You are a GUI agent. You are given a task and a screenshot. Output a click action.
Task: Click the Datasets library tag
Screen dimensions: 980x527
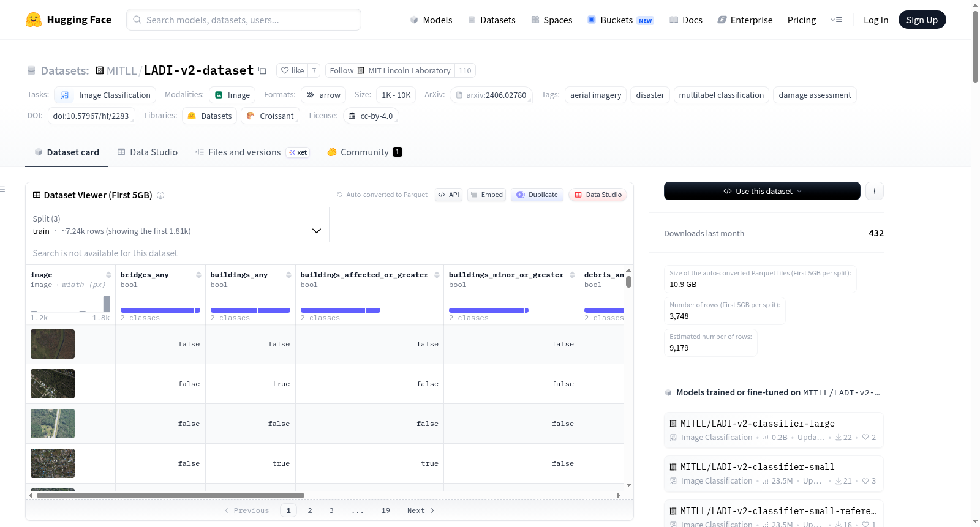point(209,116)
